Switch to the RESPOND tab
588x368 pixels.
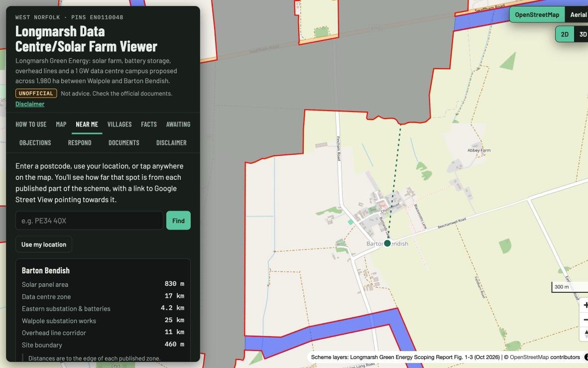coord(80,142)
